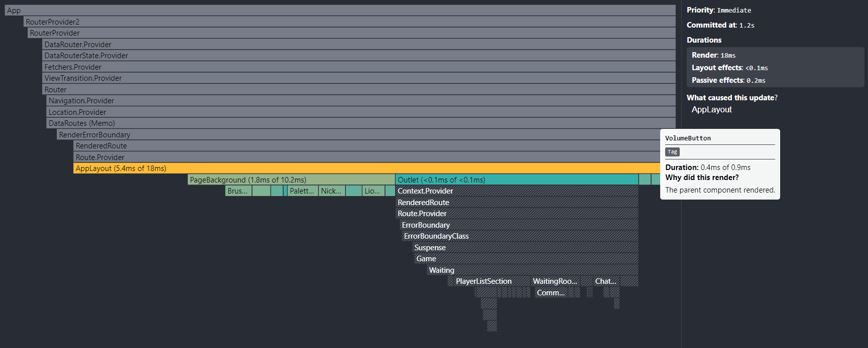Click the Location.Provider flamegraph bar
868x348 pixels.
tap(361, 112)
